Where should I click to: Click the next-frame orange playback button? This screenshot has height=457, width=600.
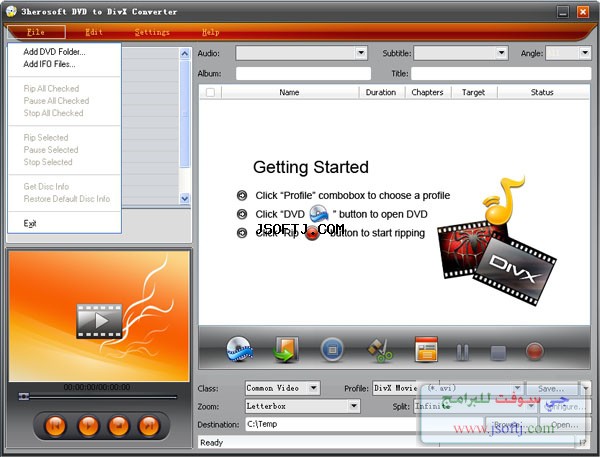[149, 425]
